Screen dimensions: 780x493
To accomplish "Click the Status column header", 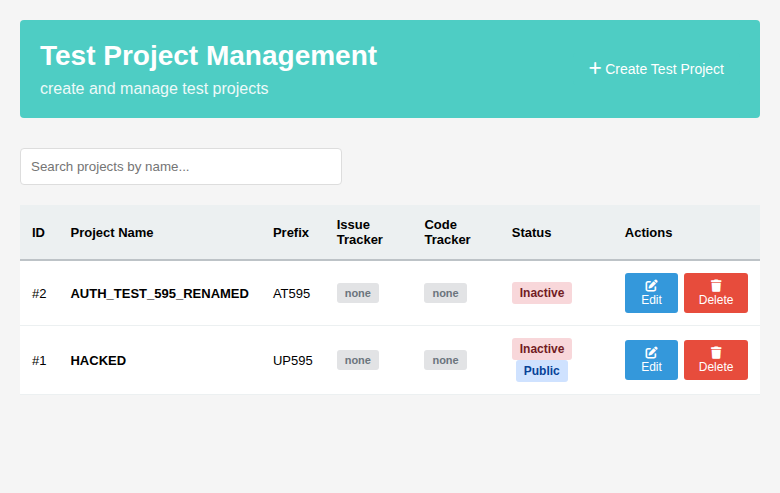I will (531, 233).
